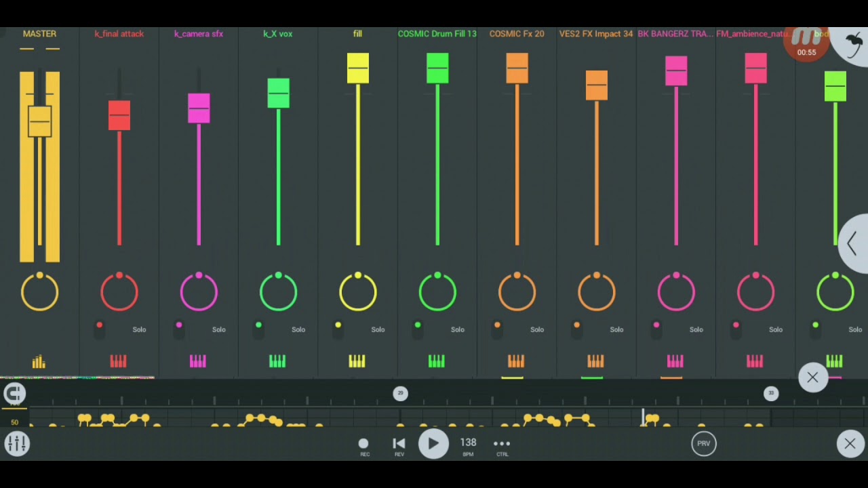Click k_X vox green fader handle

point(278,94)
